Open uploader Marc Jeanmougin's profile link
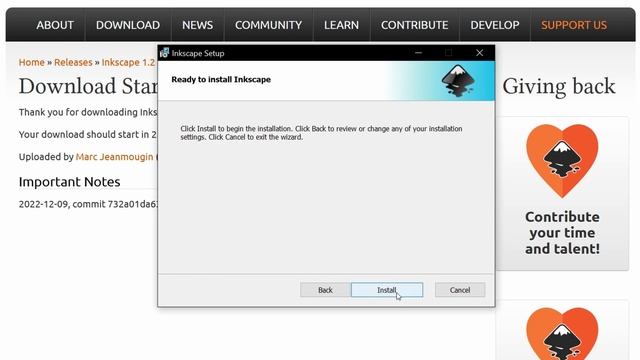The height and width of the screenshot is (360, 640). point(114,157)
